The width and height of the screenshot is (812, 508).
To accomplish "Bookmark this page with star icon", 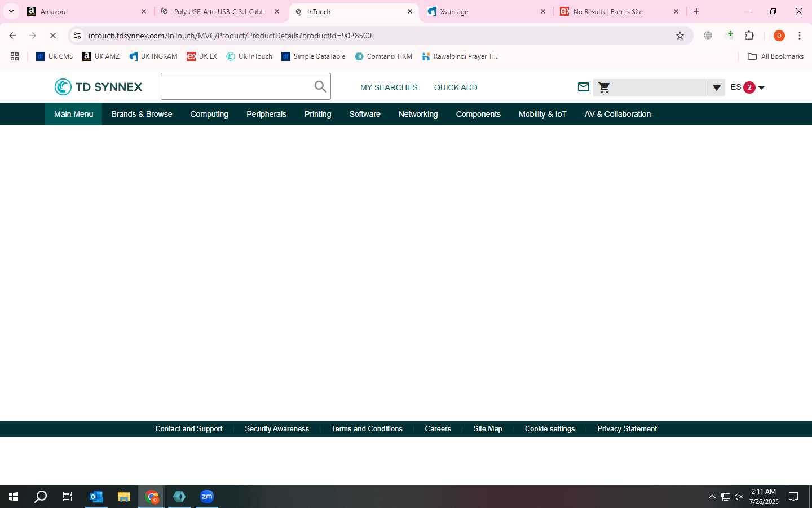I will pyautogui.click(x=680, y=36).
